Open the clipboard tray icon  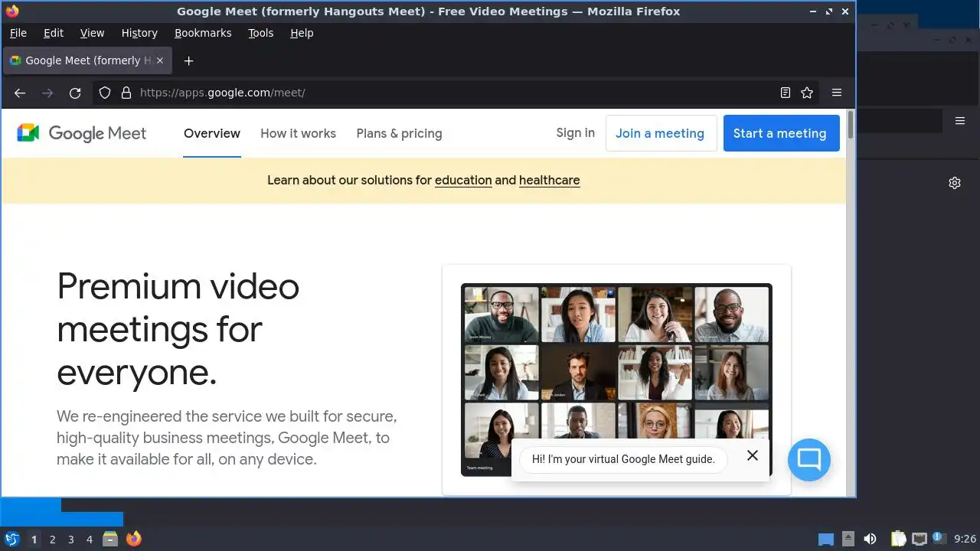(899, 539)
